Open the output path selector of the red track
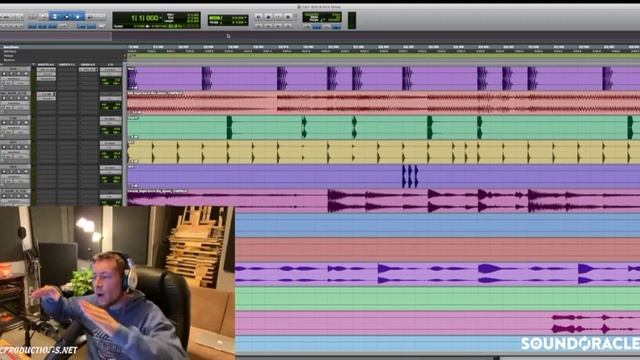 (111, 98)
